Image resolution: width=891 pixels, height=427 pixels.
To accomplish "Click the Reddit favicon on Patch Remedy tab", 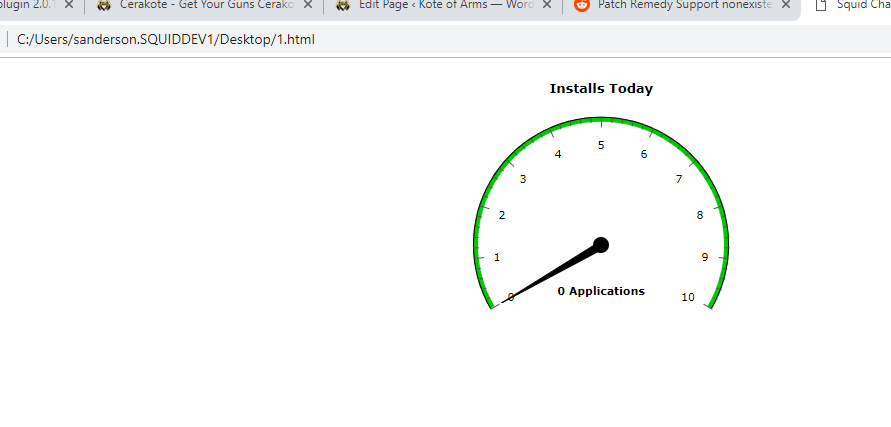I will click(582, 5).
